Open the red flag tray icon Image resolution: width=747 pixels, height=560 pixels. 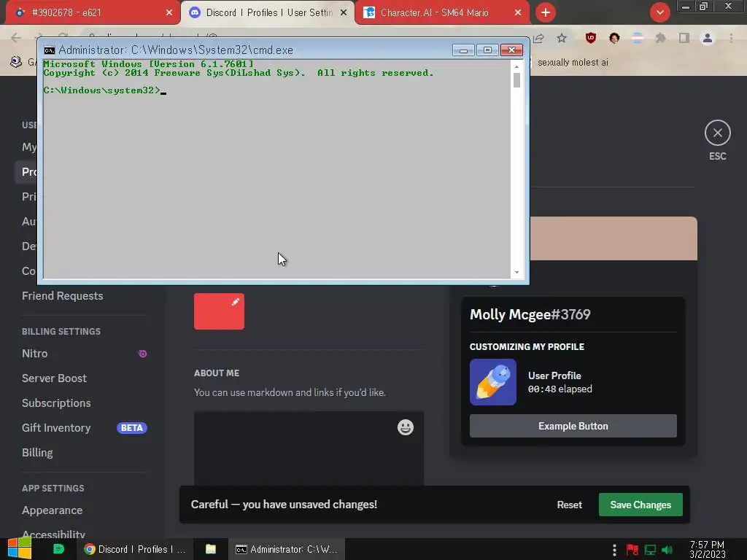[x=632, y=550]
